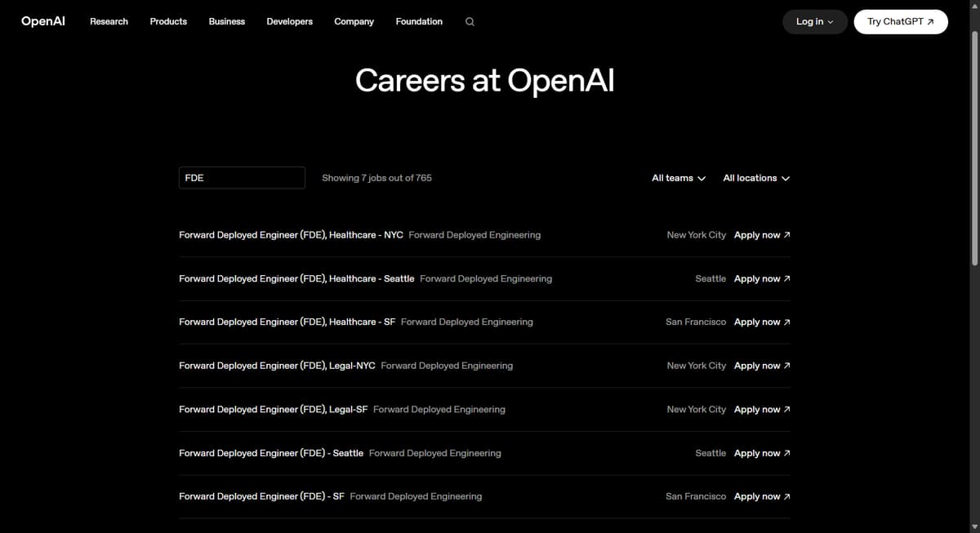The width and height of the screenshot is (980, 533).
Task: Click the Try ChatGPT button
Action: tap(901, 22)
